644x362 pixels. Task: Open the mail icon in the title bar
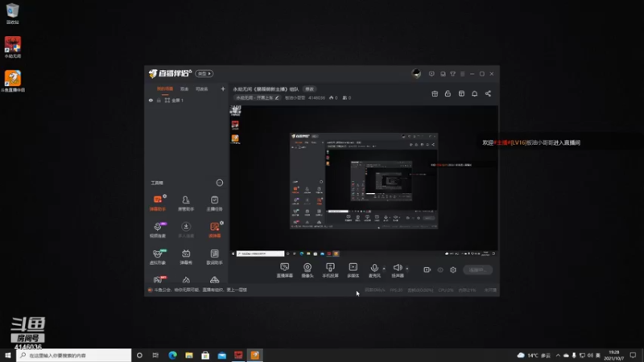[443, 74]
